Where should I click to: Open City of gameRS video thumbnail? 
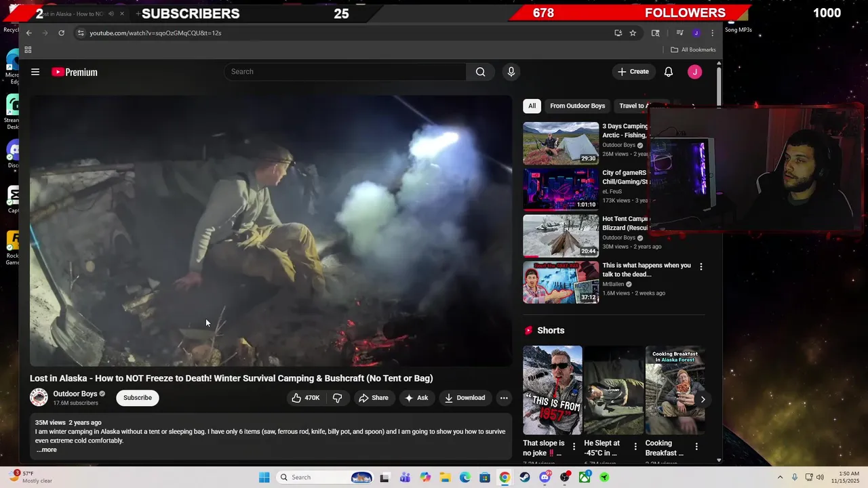561,189
